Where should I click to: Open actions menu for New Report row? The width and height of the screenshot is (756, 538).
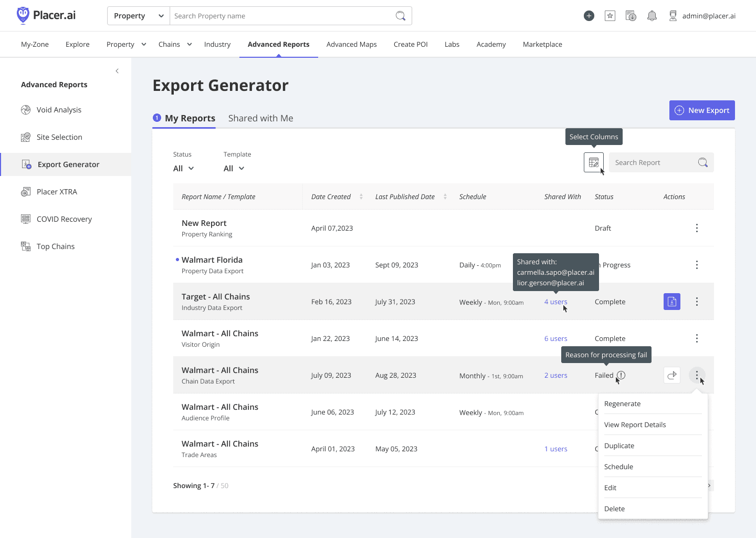[x=697, y=228]
